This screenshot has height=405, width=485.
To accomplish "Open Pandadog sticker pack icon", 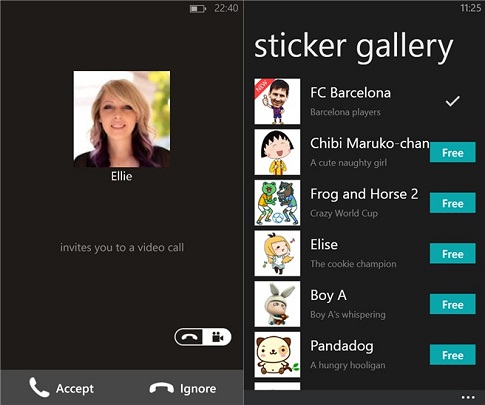I will click(x=277, y=355).
